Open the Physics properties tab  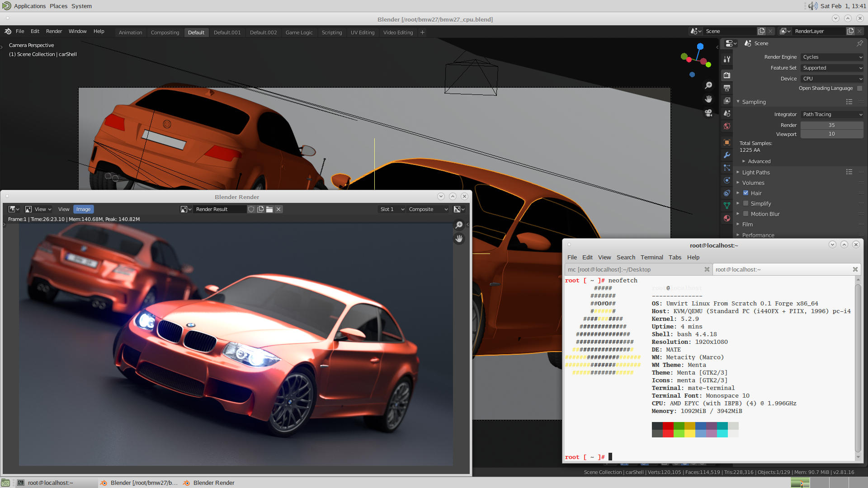click(x=727, y=180)
